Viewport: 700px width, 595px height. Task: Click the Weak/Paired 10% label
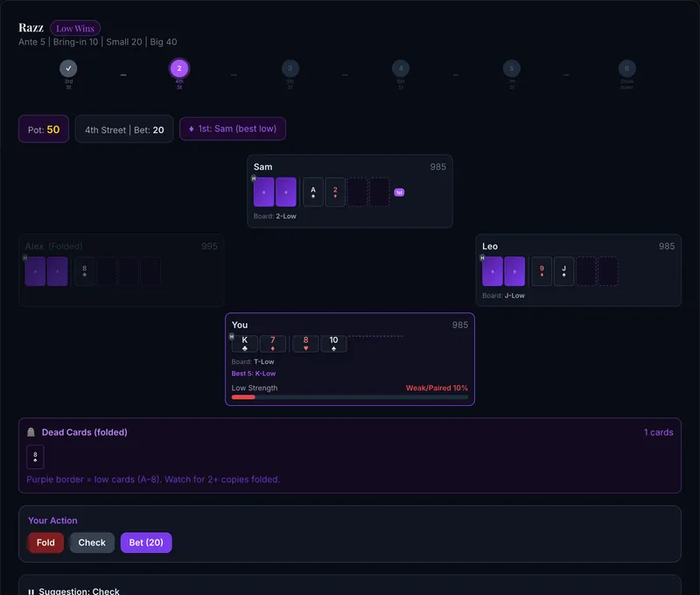[437, 388]
